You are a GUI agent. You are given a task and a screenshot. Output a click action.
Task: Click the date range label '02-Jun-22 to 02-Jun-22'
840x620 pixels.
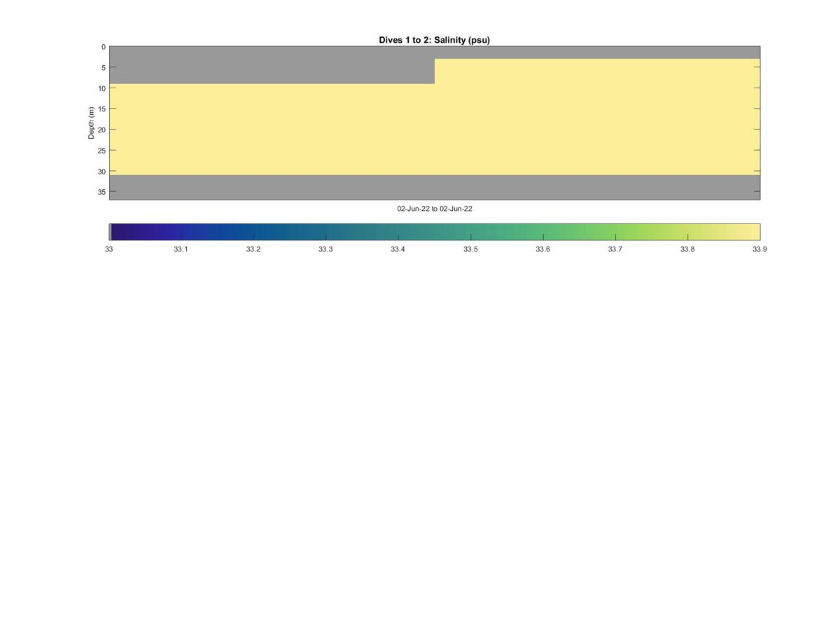coord(435,209)
